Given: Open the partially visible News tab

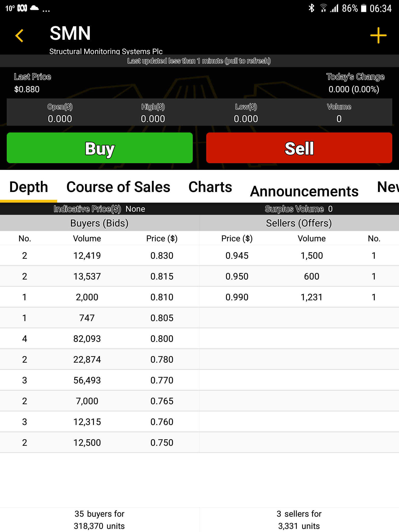Looking at the screenshot, I should pyautogui.click(x=388, y=187).
